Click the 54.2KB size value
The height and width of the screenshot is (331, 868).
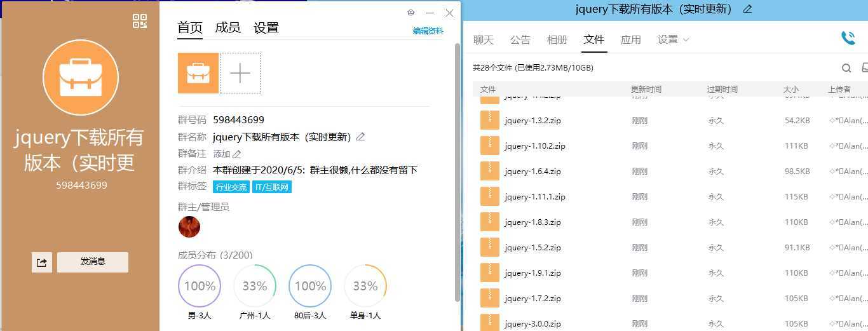797,121
